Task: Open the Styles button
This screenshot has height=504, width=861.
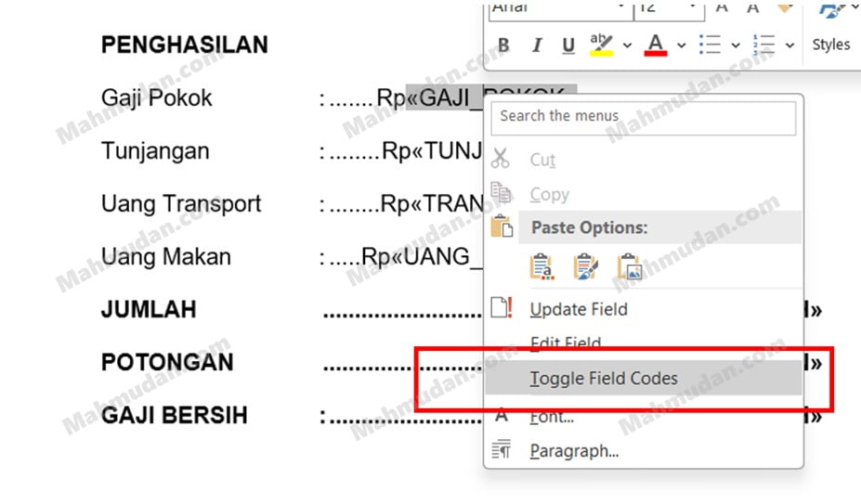Action: (830, 45)
